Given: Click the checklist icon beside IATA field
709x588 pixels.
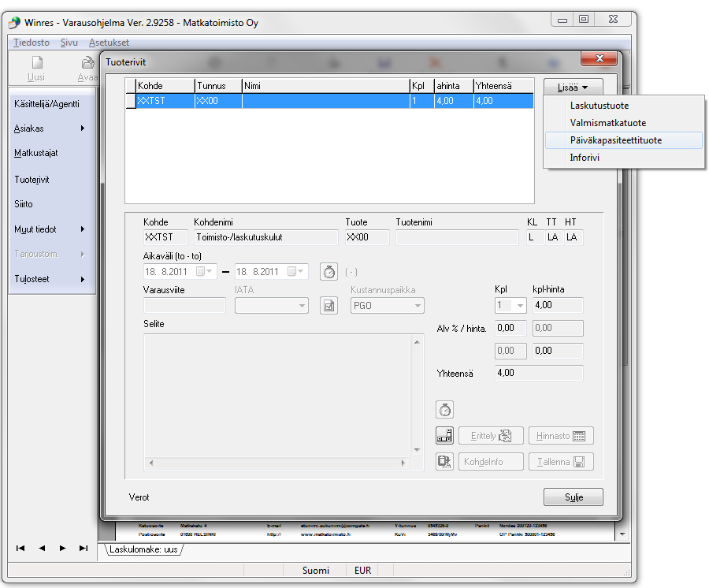Looking at the screenshot, I should click(329, 306).
